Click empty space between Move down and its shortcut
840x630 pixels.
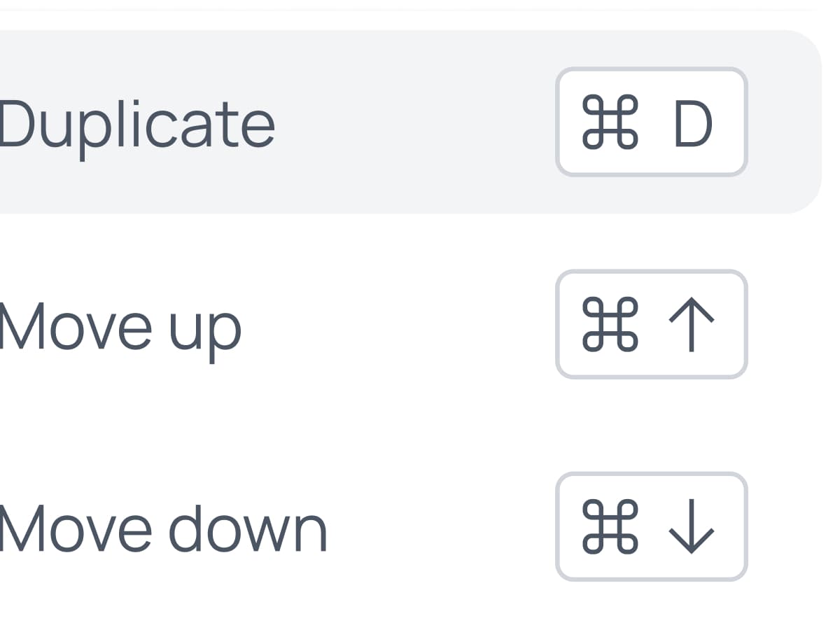click(x=441, y=528)
